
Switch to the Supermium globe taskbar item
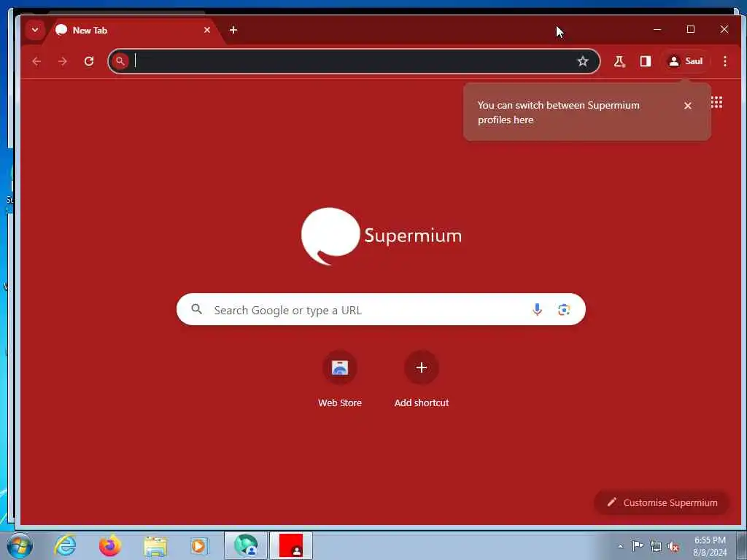tap(246, 545)
